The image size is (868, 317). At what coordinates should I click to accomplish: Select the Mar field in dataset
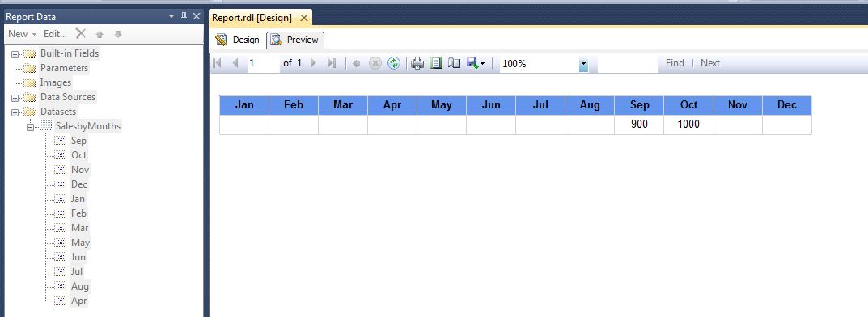[x=80, y=227]
